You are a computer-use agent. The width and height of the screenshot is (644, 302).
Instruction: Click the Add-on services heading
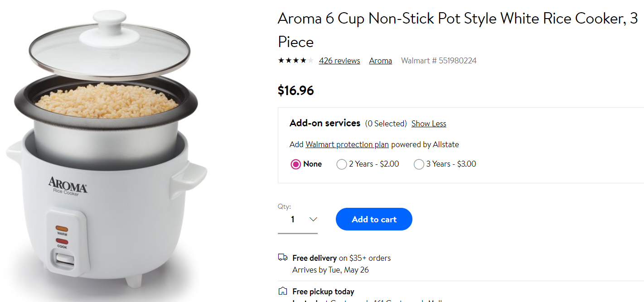[325, 123]
